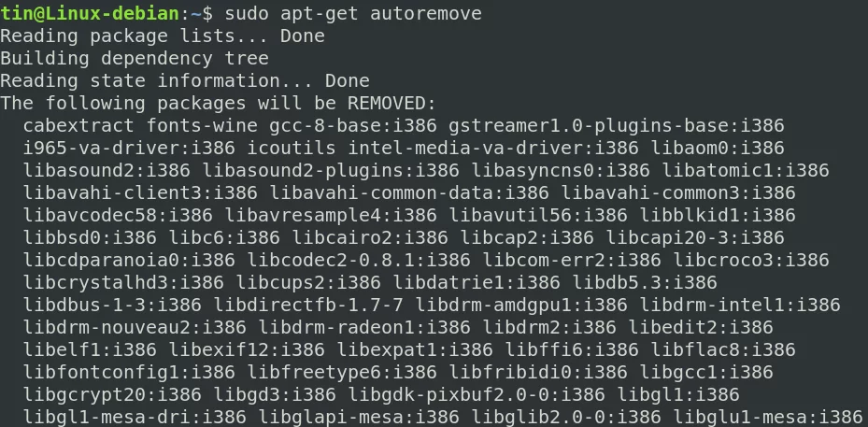Image resolution: width=868 pixels, height=427 pixels.
Task: Click libdrm-radeon1:i386 package text
Action: (x=364, y=327)
